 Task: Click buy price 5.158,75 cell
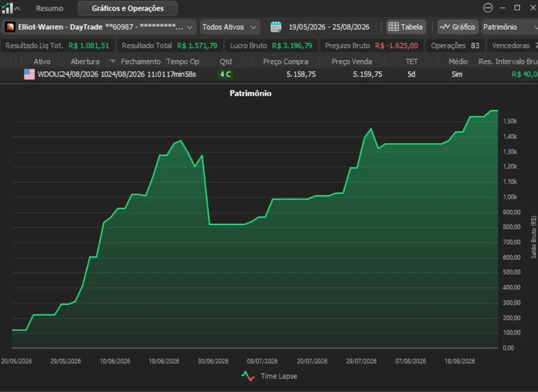[301, 74]
